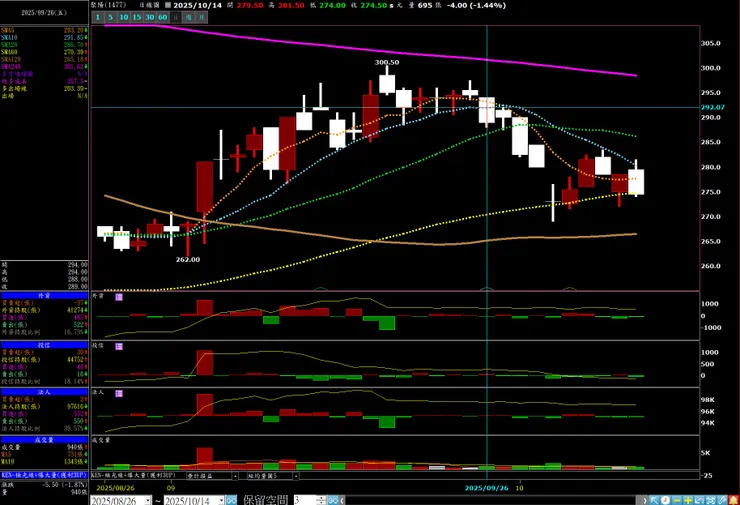This screenshot has height=505, width=740.
Task: Click the scrollbar right arrow
Action: (645, 500)
